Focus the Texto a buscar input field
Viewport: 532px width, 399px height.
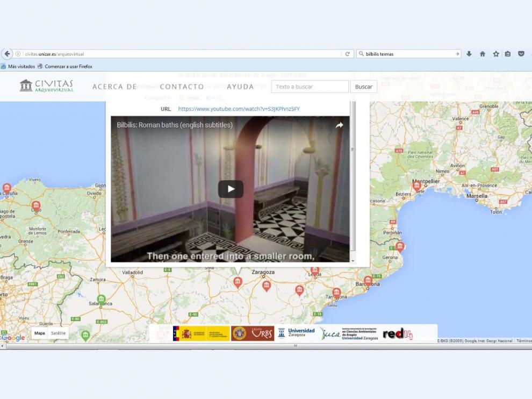[x=310, y=87]
